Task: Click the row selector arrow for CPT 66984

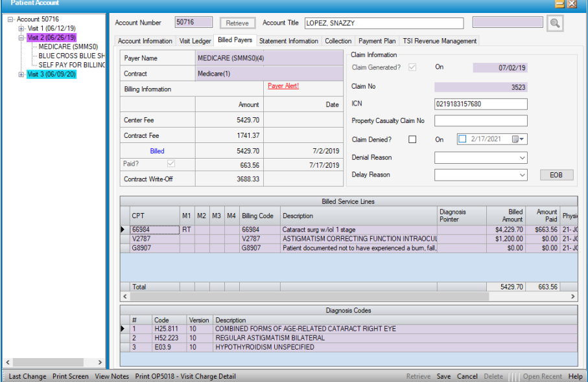Action: coord(124,229)
